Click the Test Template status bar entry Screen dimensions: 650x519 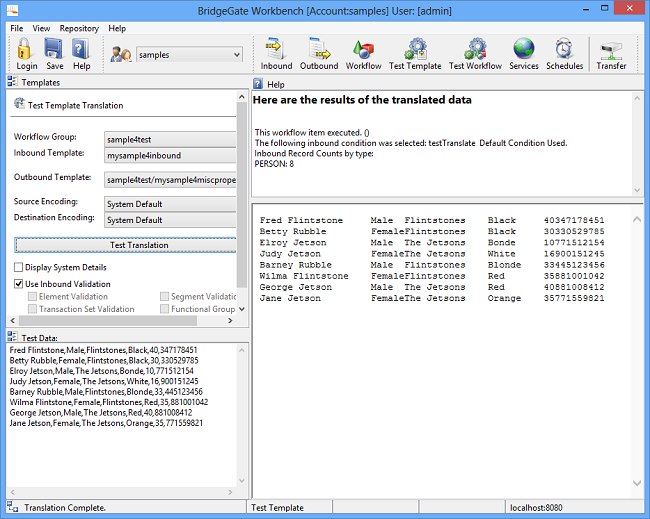277,507
